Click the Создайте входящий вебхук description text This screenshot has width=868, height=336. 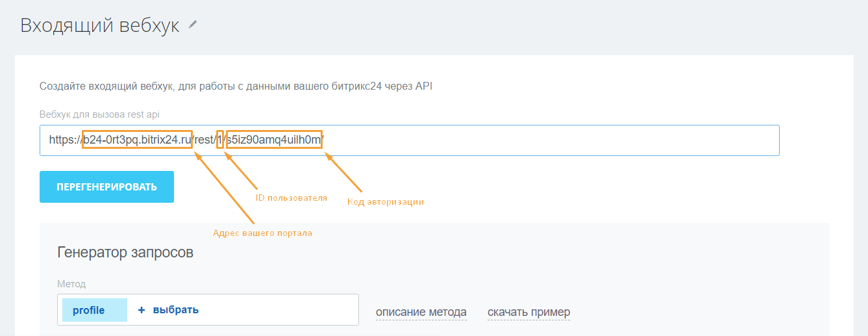236,86
